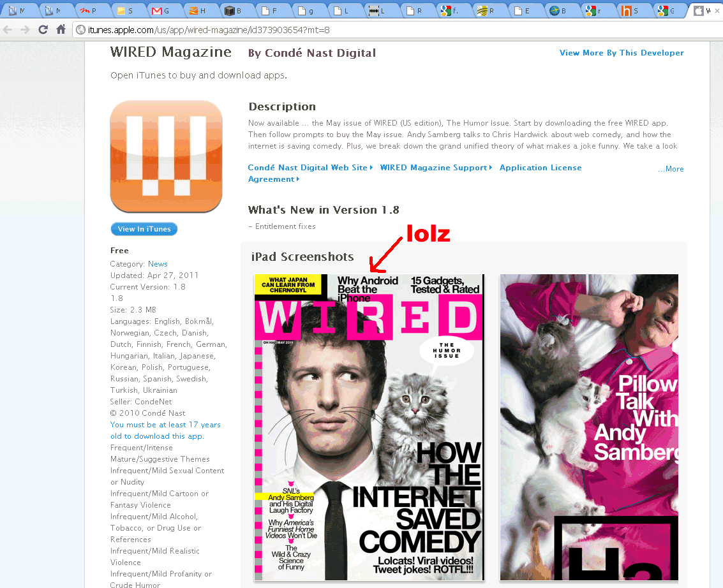Click the Description heading

[282, 107]
